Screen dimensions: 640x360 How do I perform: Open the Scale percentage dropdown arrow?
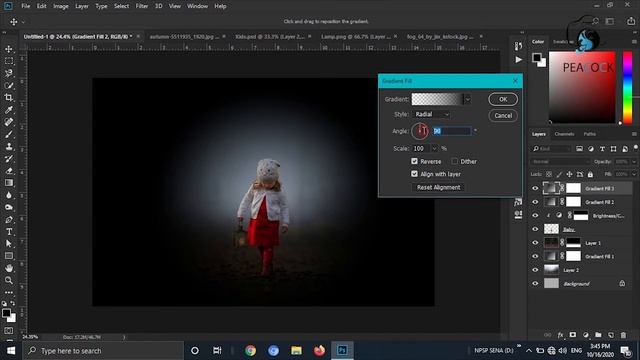point(434,149)
